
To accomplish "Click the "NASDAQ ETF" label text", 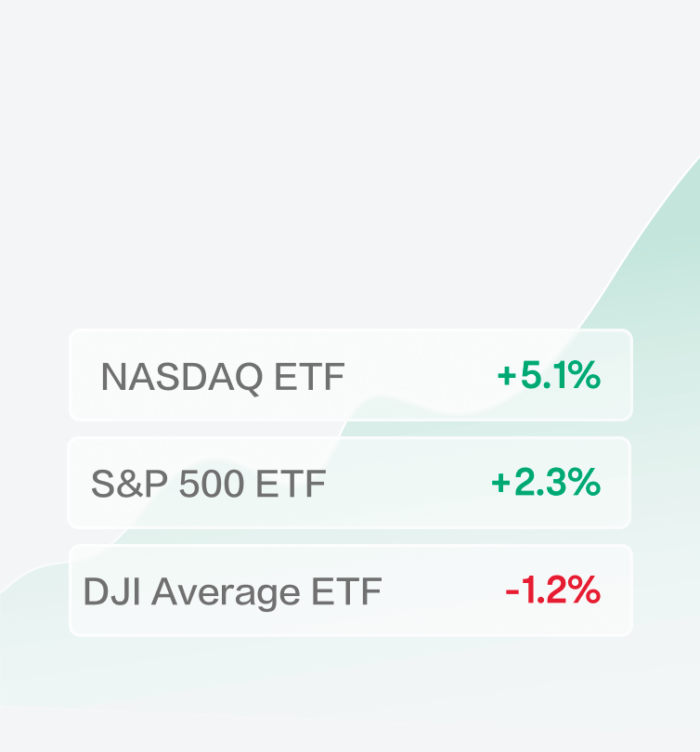I will 223,377.
